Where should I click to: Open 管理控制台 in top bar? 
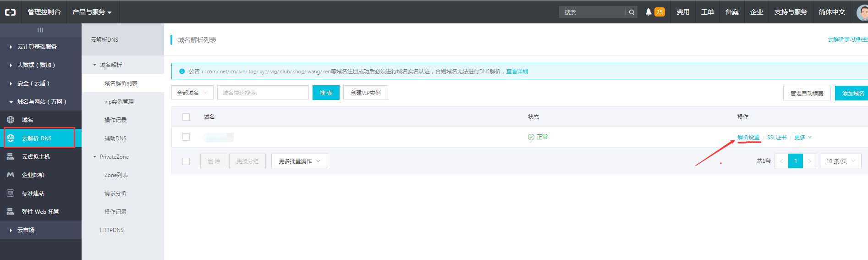coord(44,12)
